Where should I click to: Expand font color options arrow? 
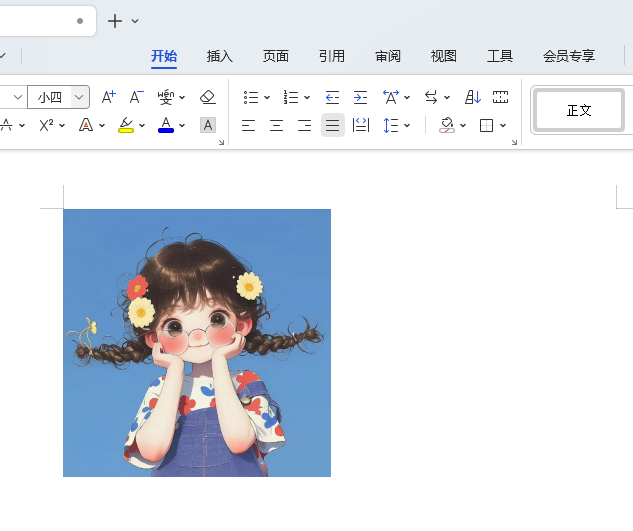pos(182,126)
